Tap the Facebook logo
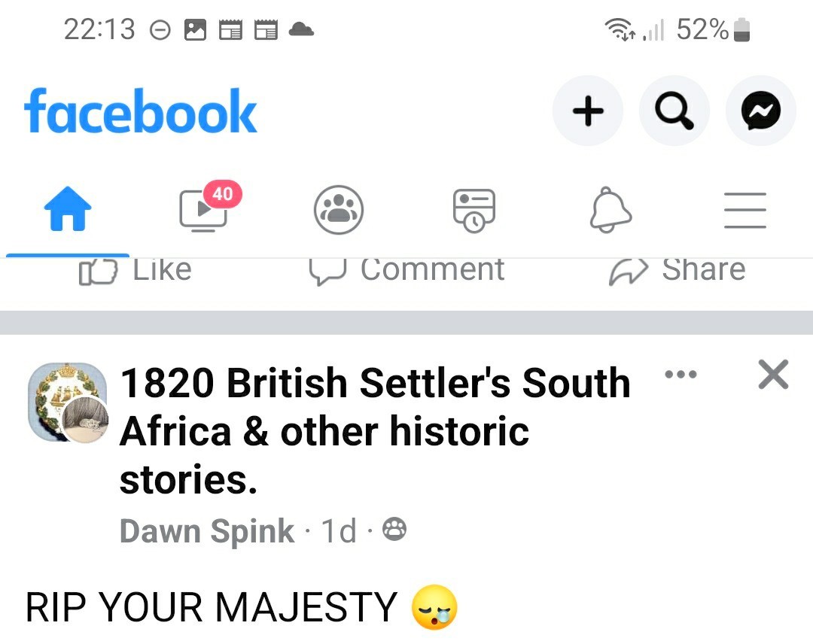The width and height of the screenshot is (813, 644). [141, 111]
